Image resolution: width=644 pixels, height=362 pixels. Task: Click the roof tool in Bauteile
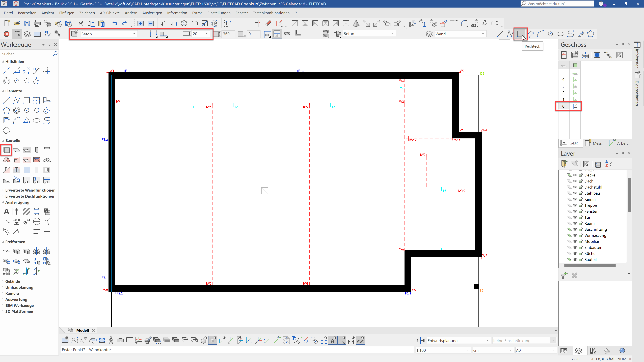7,160
